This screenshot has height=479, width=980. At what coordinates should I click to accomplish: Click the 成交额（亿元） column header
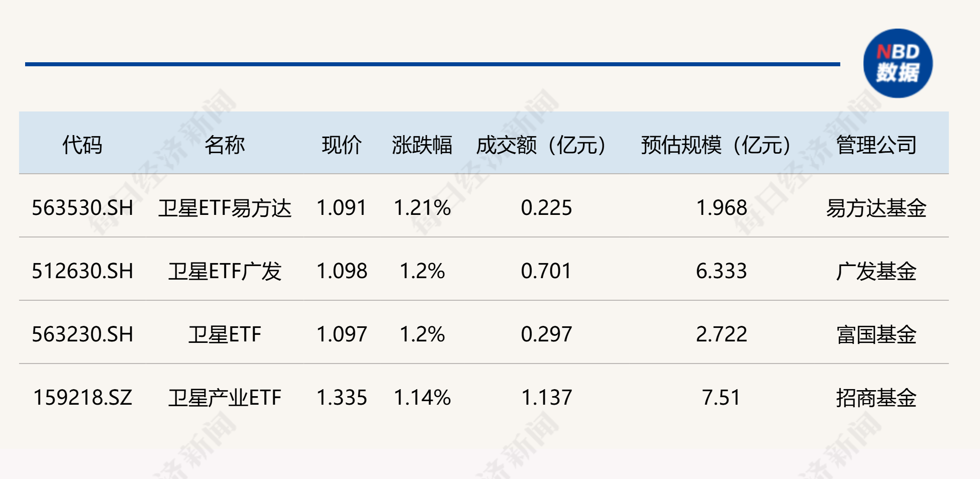point(541,145)
